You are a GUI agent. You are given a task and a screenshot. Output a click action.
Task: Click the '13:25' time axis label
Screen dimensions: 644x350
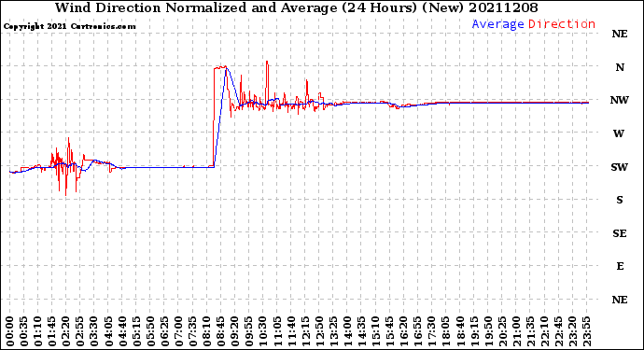click(333, 331)
